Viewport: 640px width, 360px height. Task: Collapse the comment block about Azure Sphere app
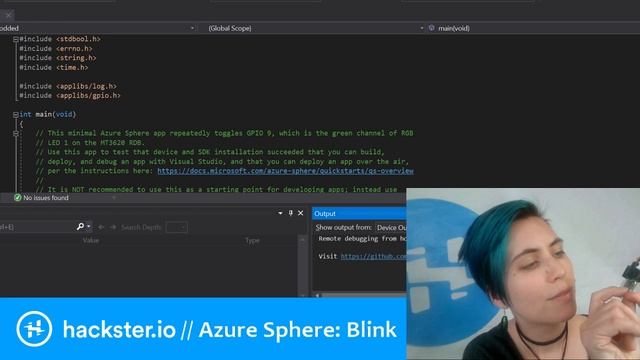coord(16,133)
